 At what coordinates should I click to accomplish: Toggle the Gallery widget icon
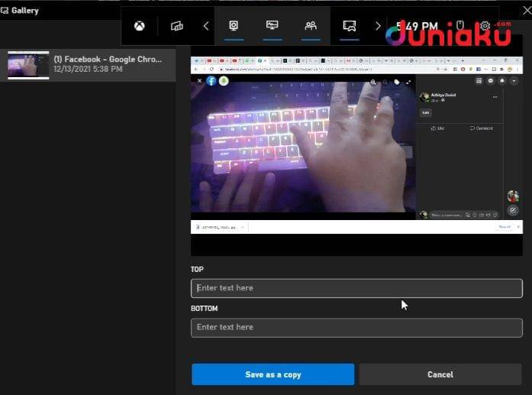350,26
